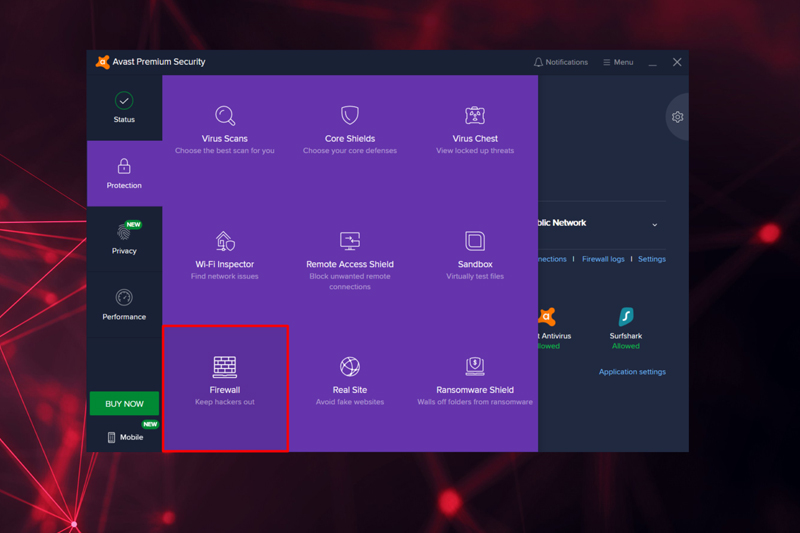Select the Surfshark app icon
This screenshot has height=533, width=800.
[x=626, y=317]
